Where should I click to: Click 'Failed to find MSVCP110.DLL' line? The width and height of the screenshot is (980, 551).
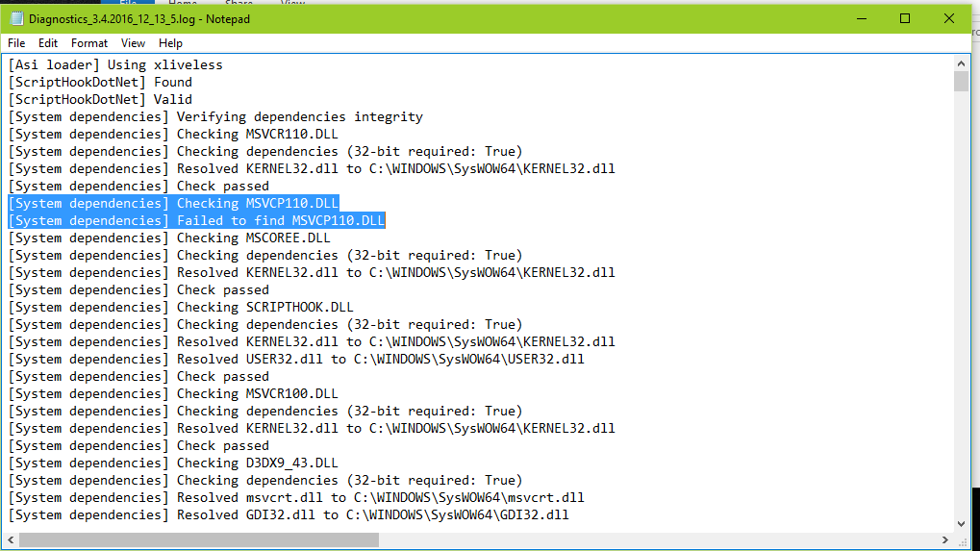[196, 220]
